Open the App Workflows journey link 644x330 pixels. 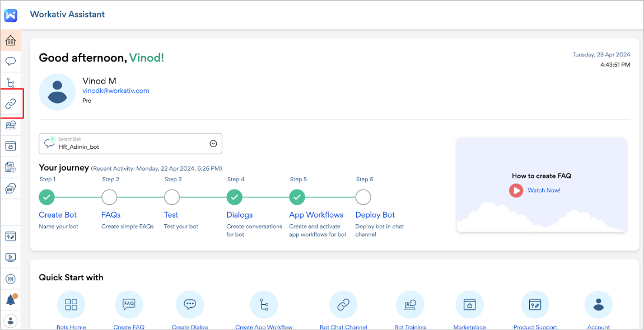click(x=316, y=215)
